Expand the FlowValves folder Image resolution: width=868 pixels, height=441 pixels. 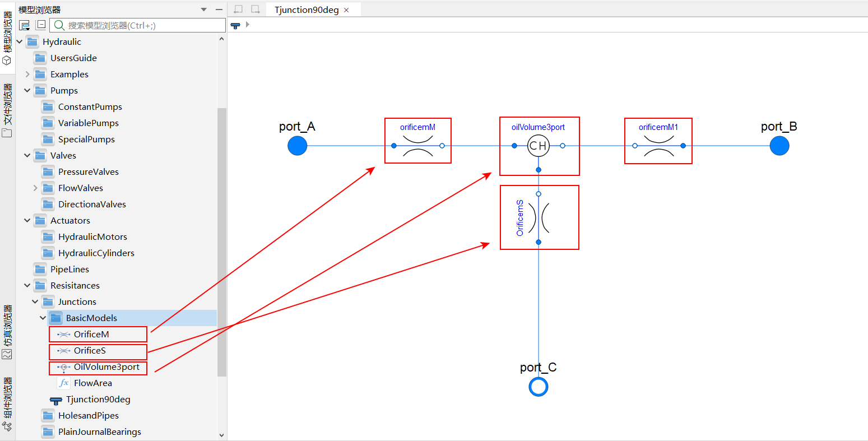(x=35, y=188)
